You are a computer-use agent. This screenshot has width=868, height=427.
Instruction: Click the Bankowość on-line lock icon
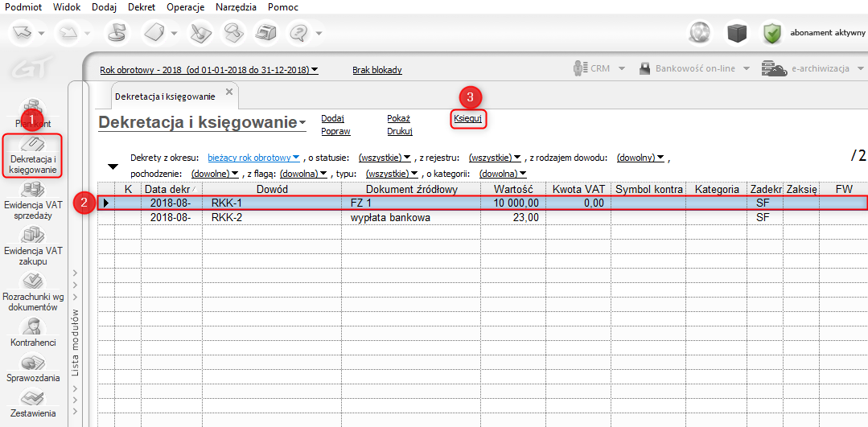point(644,68)
